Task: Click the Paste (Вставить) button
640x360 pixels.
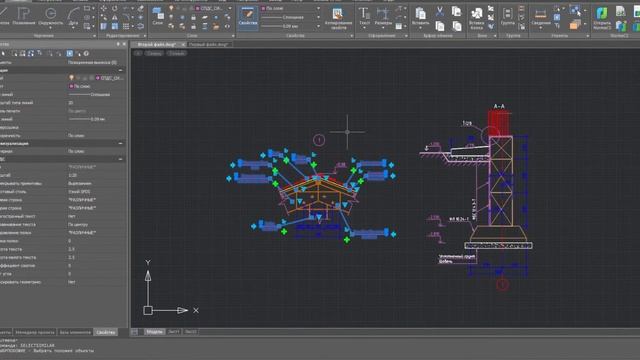Action: [x=420, y=17]
